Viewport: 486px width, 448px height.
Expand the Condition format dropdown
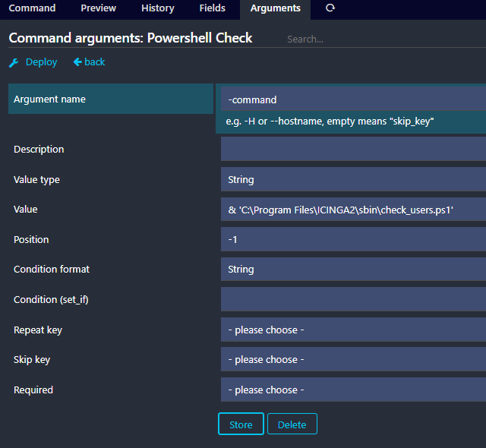pyautogui.click(x=353, y=270)
